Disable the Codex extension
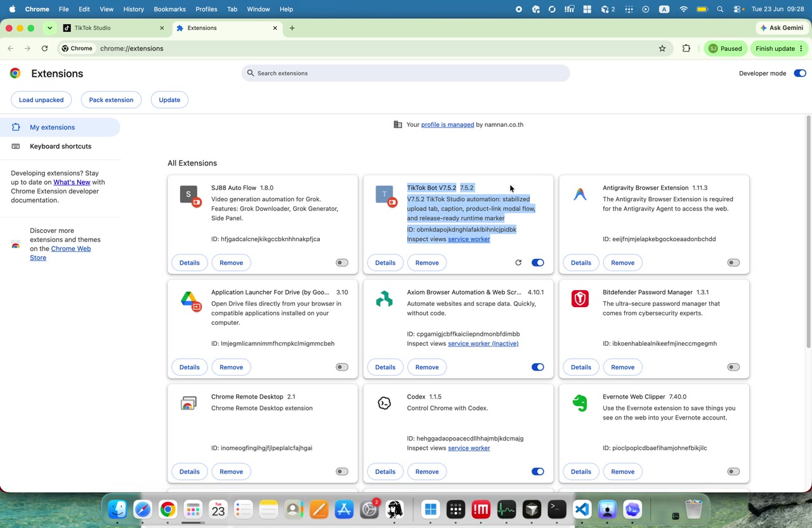The height and width of the screenshot is (528, 812). (537, 472)
